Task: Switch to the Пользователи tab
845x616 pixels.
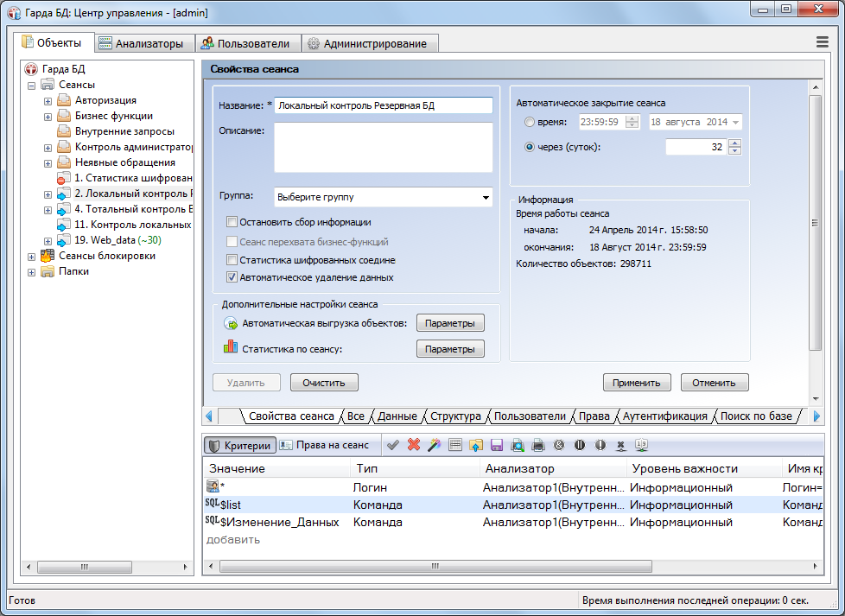Action: click(x=247, y=44)
